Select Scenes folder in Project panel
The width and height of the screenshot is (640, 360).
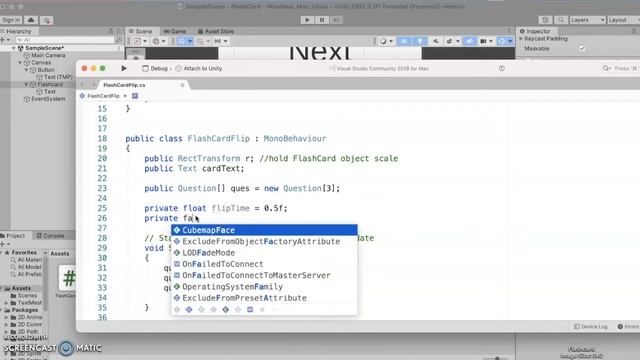(24, 295)
